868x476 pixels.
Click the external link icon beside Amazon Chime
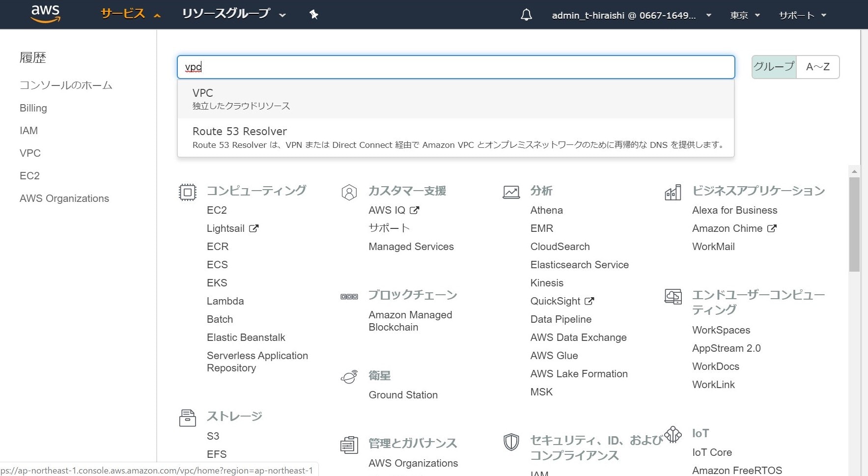[772, 228]
